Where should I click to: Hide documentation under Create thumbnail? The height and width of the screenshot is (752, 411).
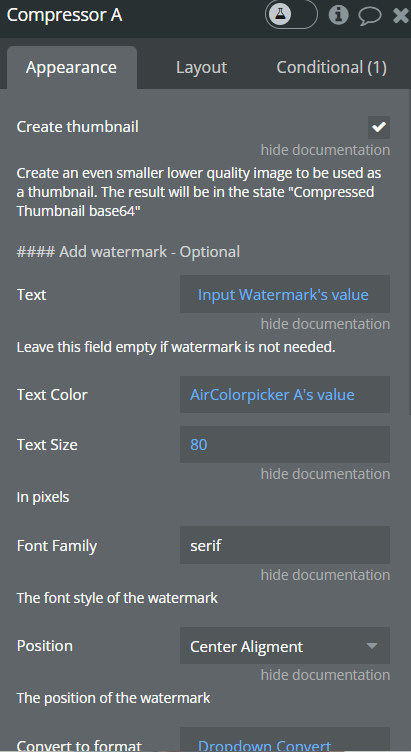point(325,150)
